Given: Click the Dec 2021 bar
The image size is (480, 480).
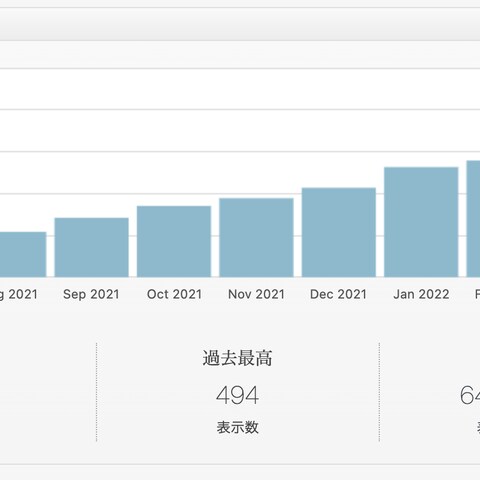Looking at the screenshot, I should (x=339, y=232).
